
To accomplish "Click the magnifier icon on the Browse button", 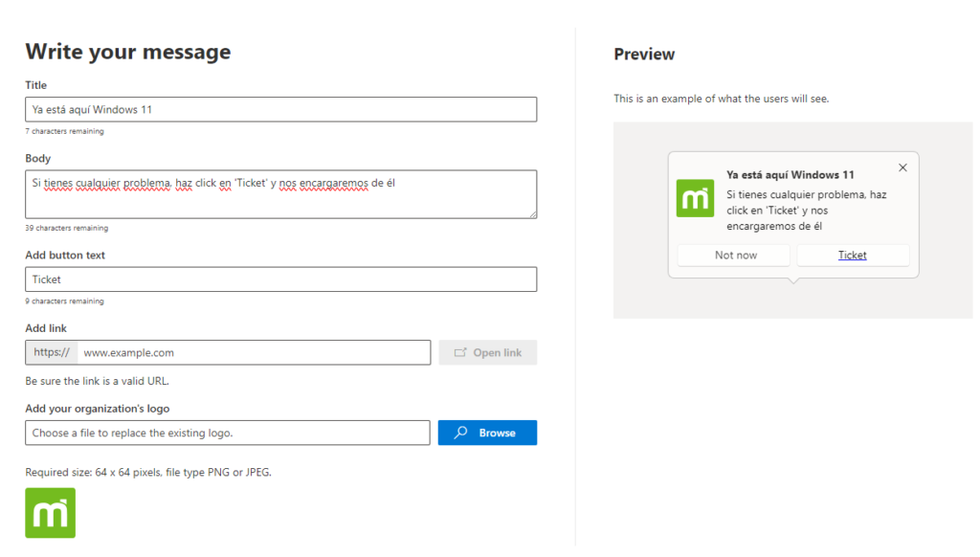I will click(461, 433).
